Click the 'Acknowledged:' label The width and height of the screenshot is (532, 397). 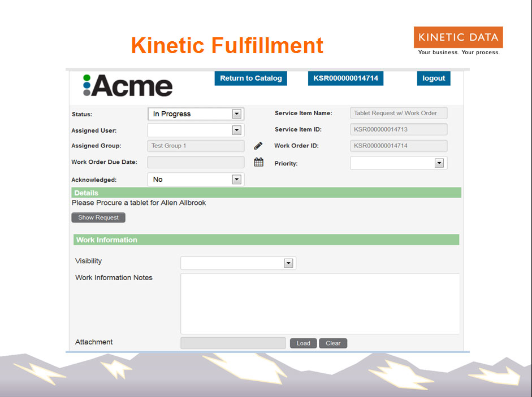click(x=94, y=180)
